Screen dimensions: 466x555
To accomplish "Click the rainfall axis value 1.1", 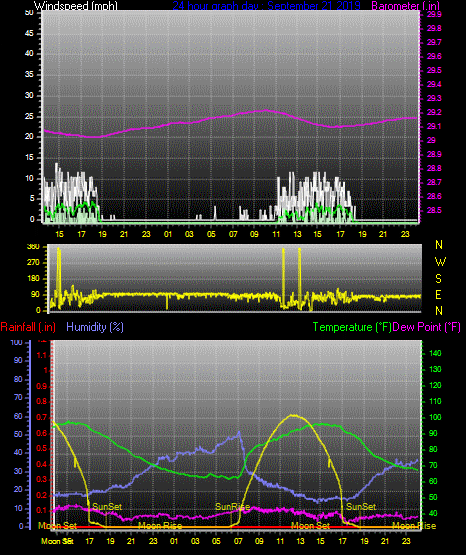I will coord(42,355).
